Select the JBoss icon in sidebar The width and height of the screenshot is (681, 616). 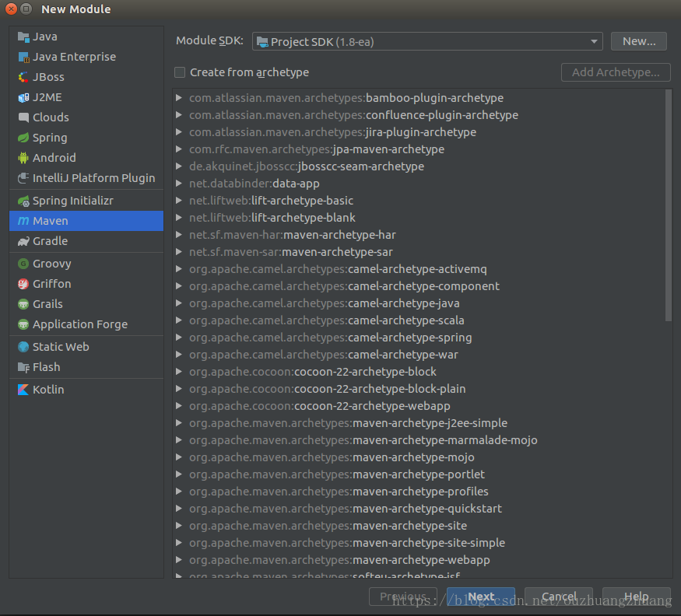[23, 77]
